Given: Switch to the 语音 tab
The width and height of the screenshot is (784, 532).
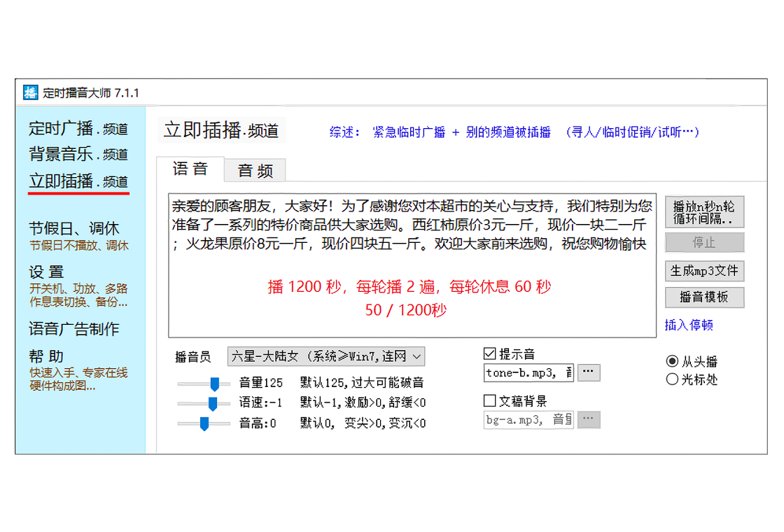Looking at the screenshot, I should [x=190, y=169].
